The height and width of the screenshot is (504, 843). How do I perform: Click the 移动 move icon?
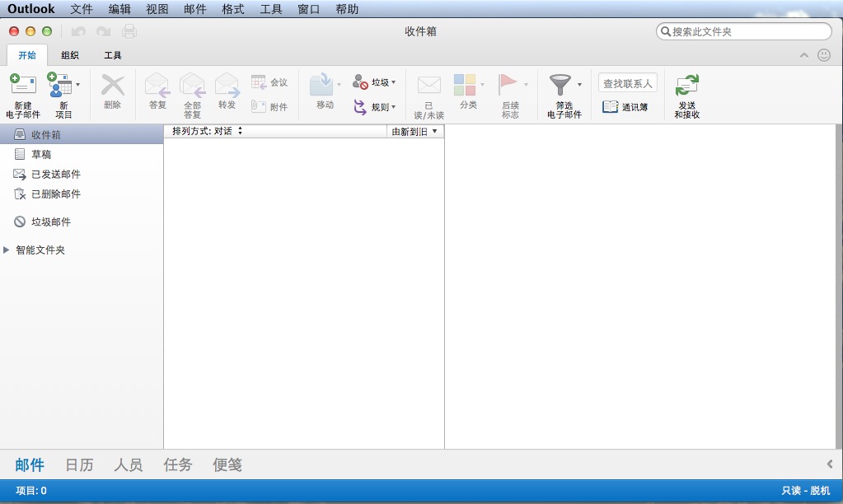321,85
